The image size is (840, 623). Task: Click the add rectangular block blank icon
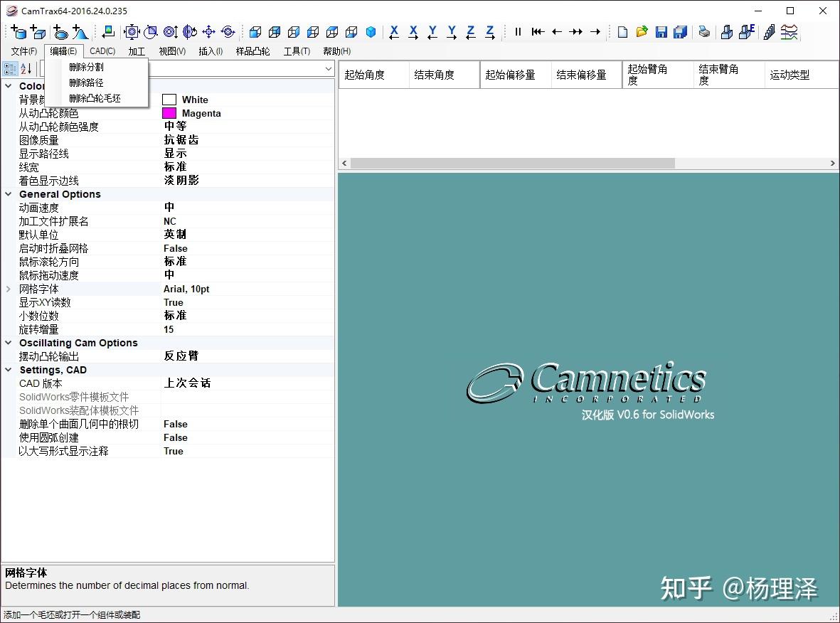point(38,32)
